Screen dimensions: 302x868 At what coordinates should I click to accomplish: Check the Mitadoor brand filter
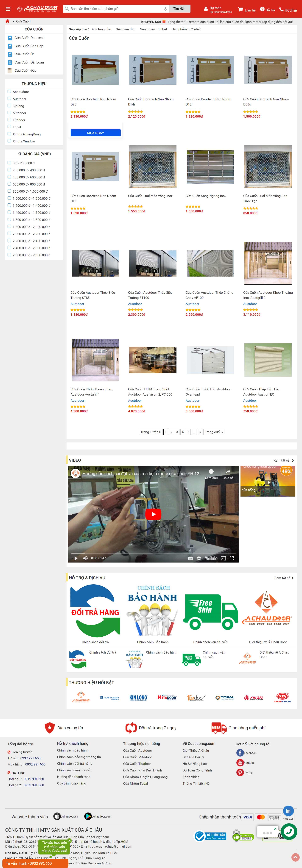pyautogui.click(x=9, y=113)
